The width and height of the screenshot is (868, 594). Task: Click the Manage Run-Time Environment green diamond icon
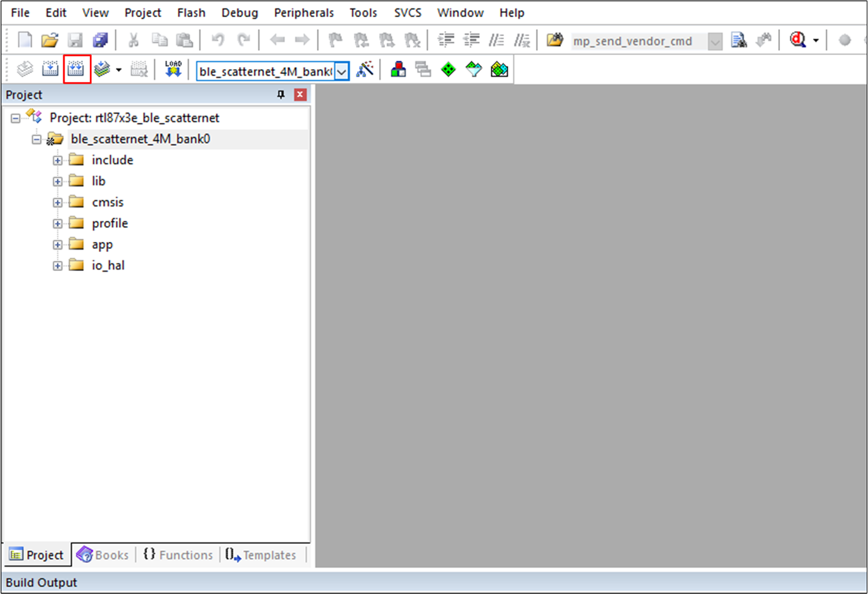[448, 70]
